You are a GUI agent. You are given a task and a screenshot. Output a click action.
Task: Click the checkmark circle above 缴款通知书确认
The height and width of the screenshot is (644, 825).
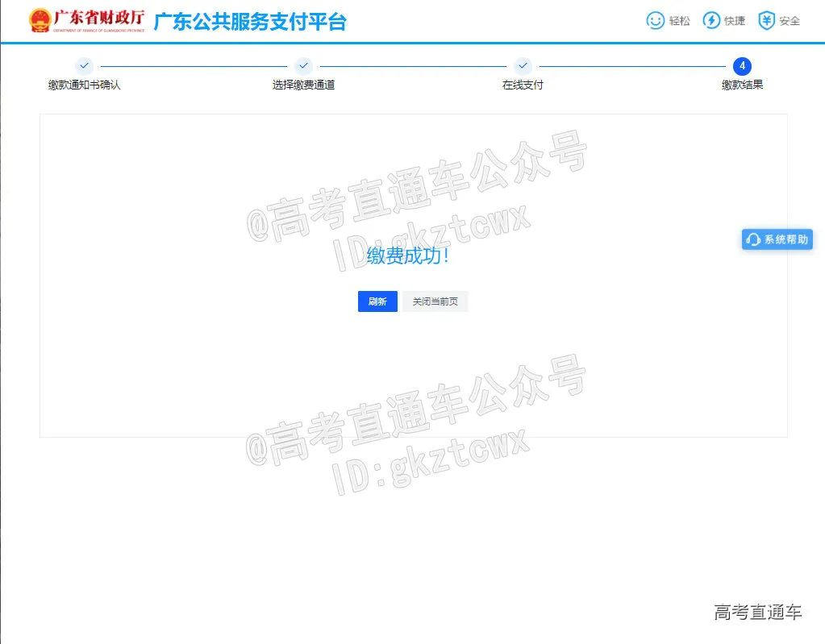click(84, 66)
